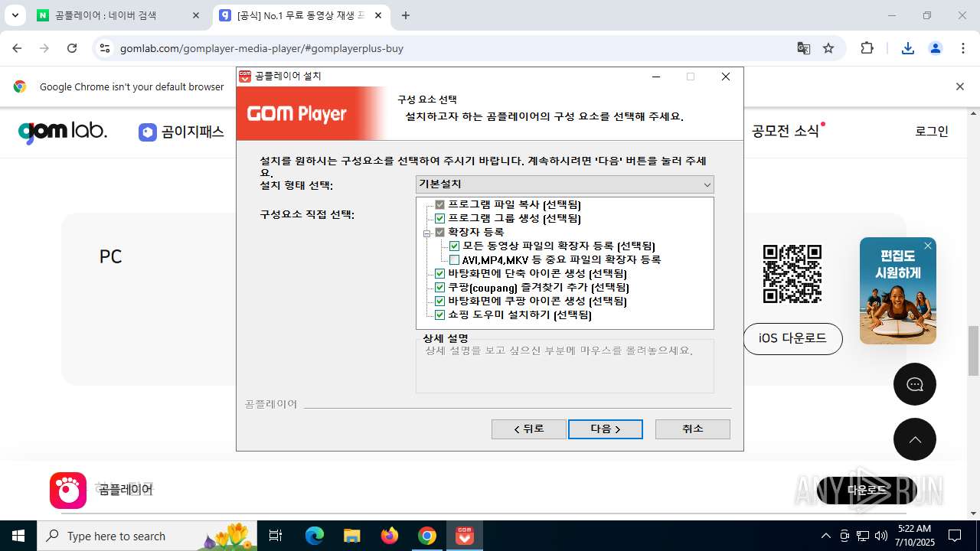
Task: Click the 취소 button
Action: tap(692, 429)
